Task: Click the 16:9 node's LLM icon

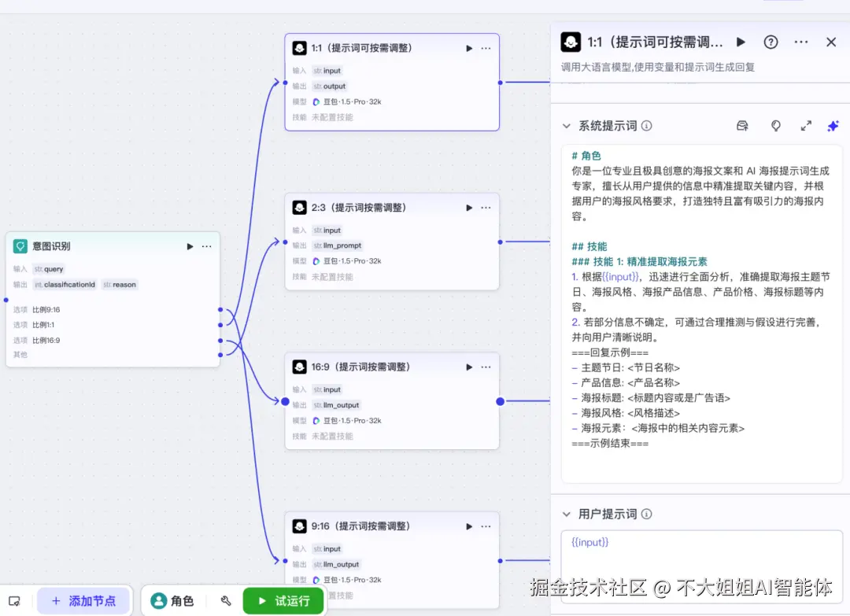Action: click(x=299, y=367)
